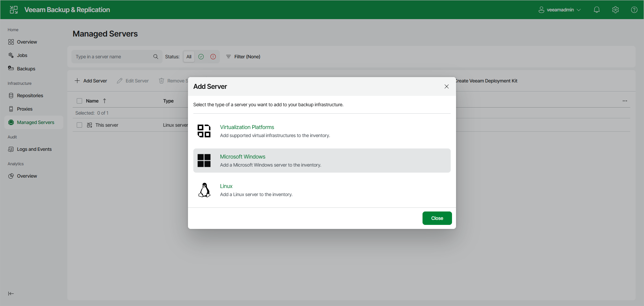Close the Add Server dialog with X

pos(447,86)
